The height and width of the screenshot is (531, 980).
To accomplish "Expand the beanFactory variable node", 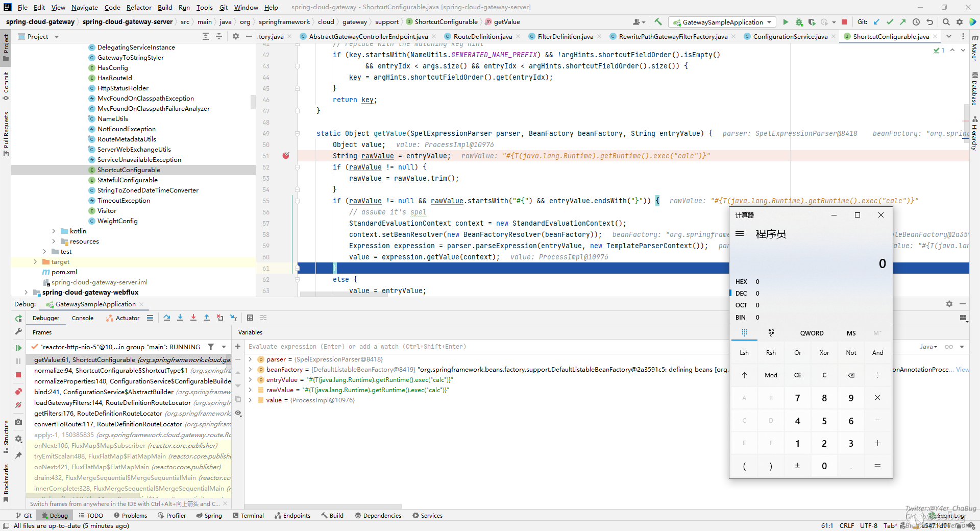I will 250,370.
